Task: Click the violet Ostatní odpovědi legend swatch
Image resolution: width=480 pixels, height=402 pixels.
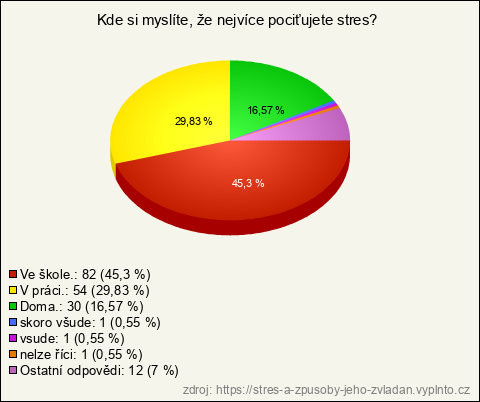Action: coord(13,370)
